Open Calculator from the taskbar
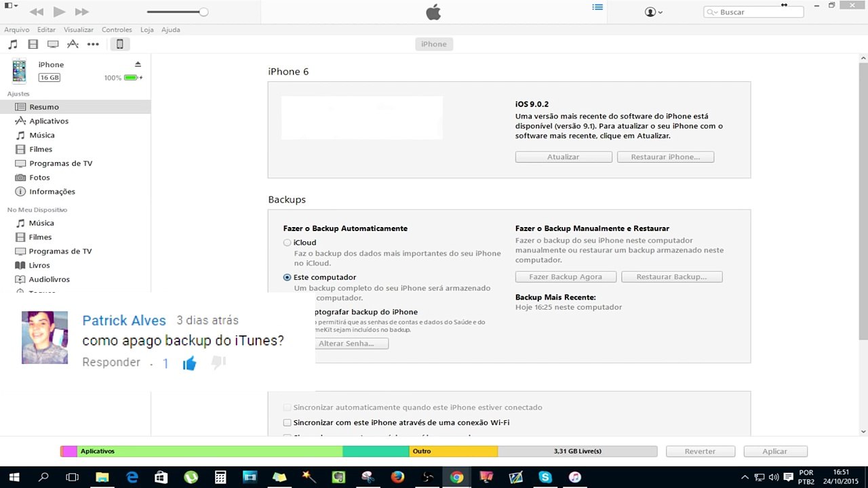This screenshot has height=488, width=868. point(220,477)
